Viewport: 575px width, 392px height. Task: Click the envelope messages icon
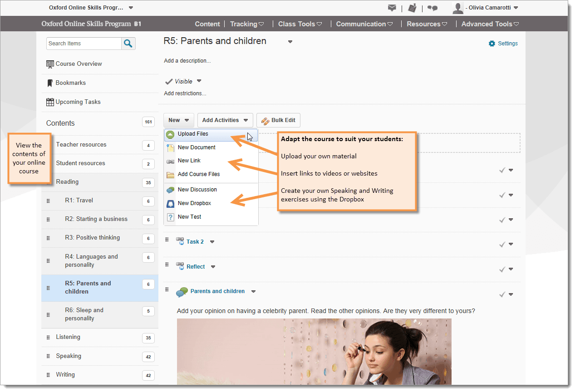pos(392,8)
